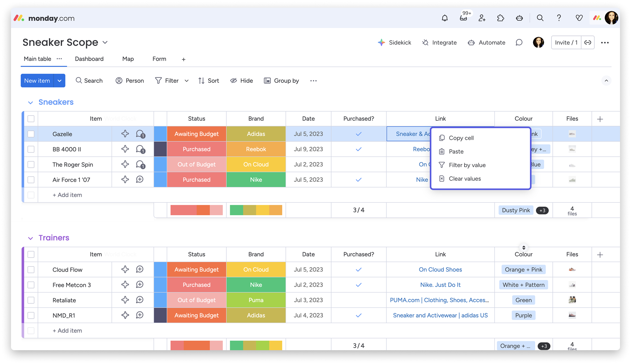Open the New item dropdown arrow
The height and width of the screenshot is (364, 631).
click(x=60, y=81)
